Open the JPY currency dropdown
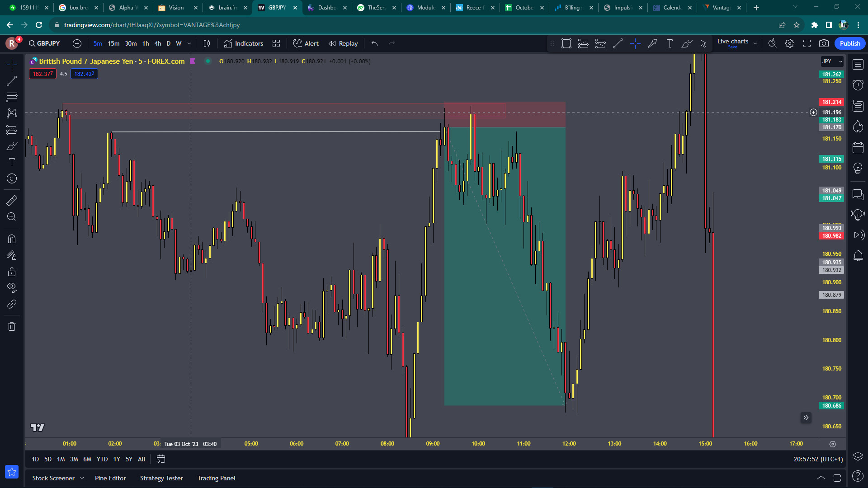 click(832, 61)
